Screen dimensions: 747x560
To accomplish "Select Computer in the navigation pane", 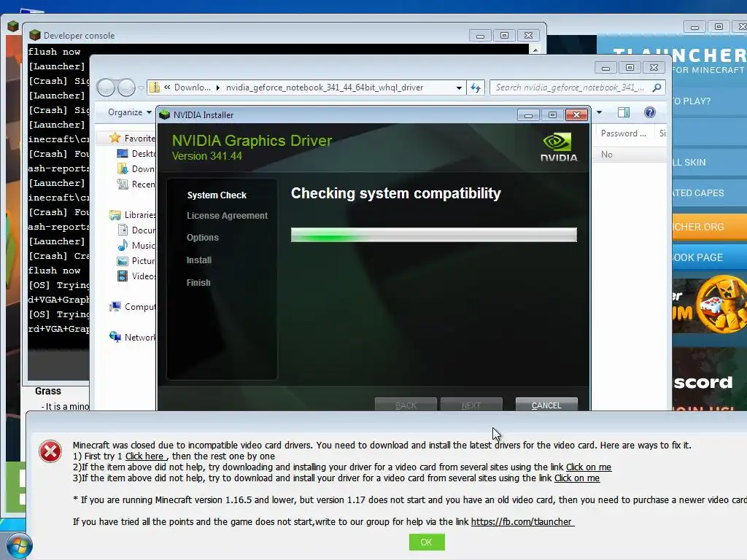I will point(133,307).
